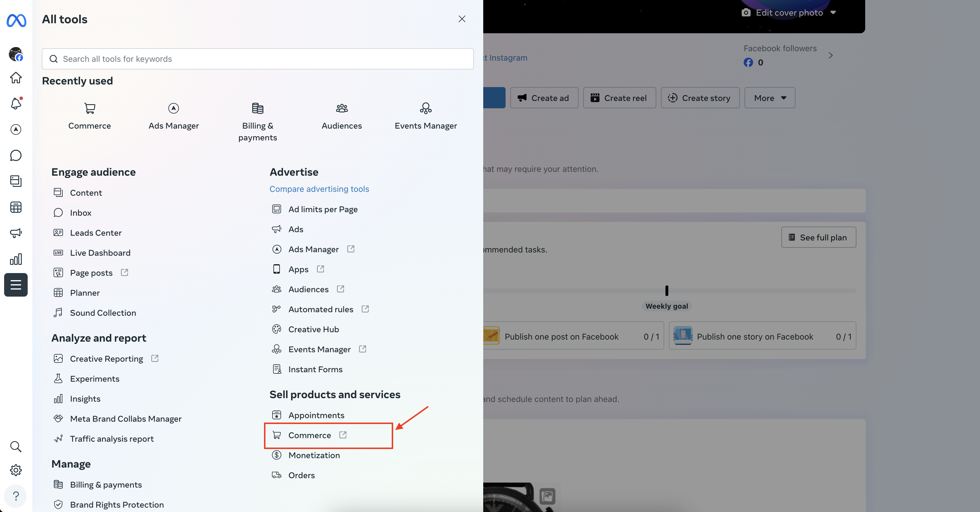Click the Search all tools field
This screenshot has height=512, width=980.
click(258, 59)
